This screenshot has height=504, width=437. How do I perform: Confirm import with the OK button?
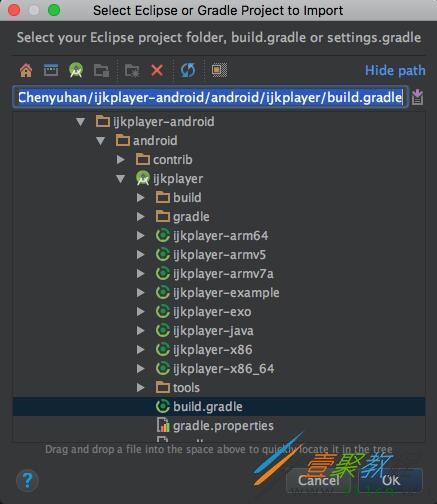coord(391,480)
